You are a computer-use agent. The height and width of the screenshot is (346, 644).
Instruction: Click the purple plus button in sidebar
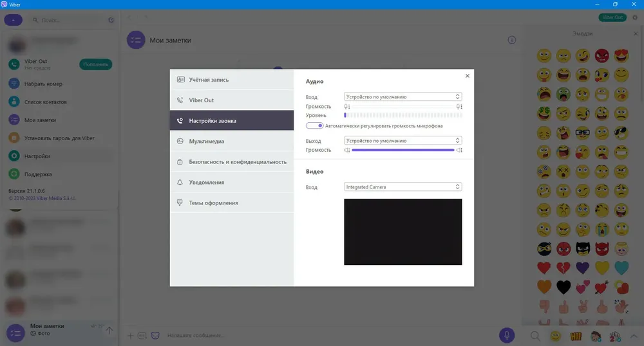[13, 20]
